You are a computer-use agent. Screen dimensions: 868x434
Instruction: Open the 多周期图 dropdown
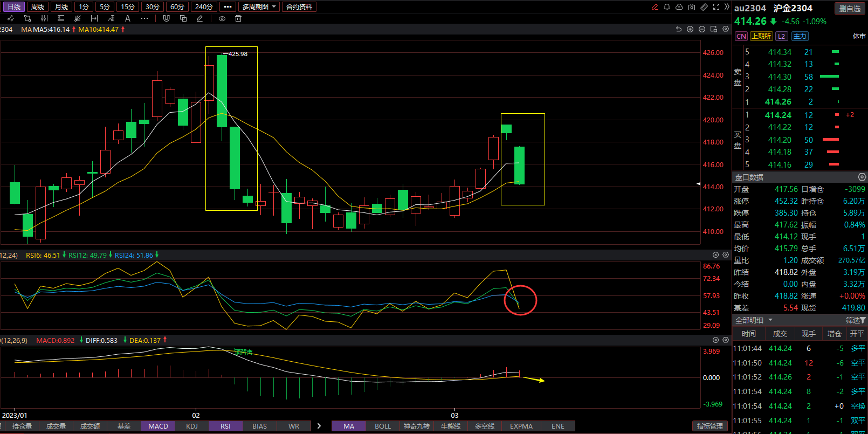click(x=259, y=7)
